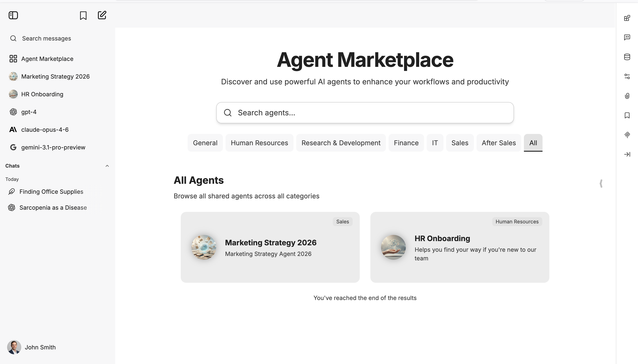
Task: Click the new chat compose icon
Action: tap(101, 15)
